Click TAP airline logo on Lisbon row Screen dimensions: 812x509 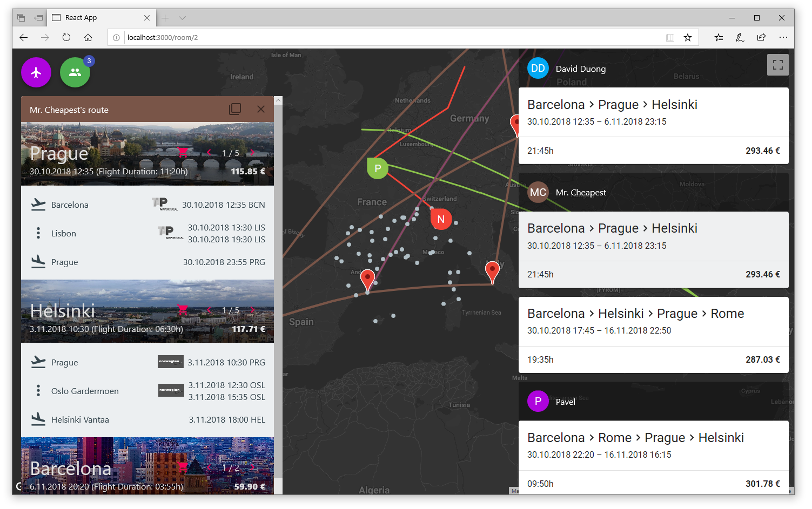click(170, 233)
